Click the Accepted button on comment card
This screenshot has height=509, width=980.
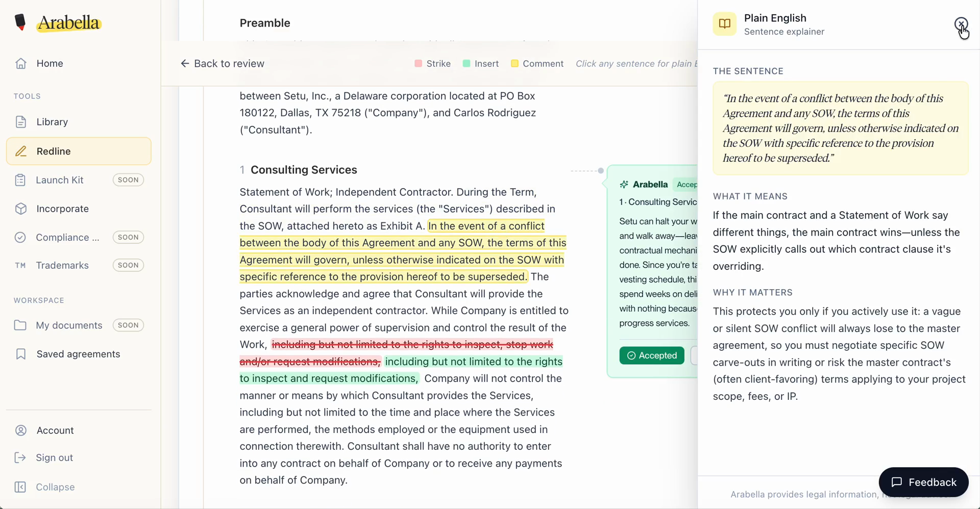[652, 355]
